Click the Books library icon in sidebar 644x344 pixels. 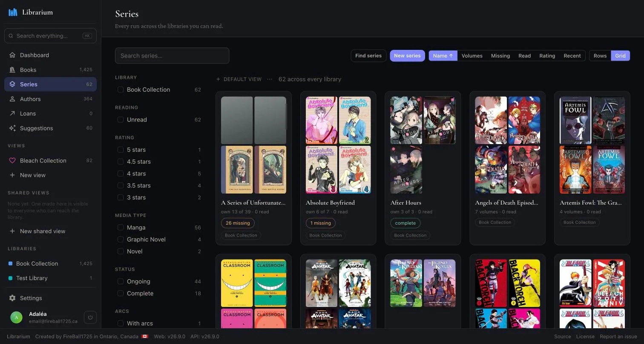(12, 69)
